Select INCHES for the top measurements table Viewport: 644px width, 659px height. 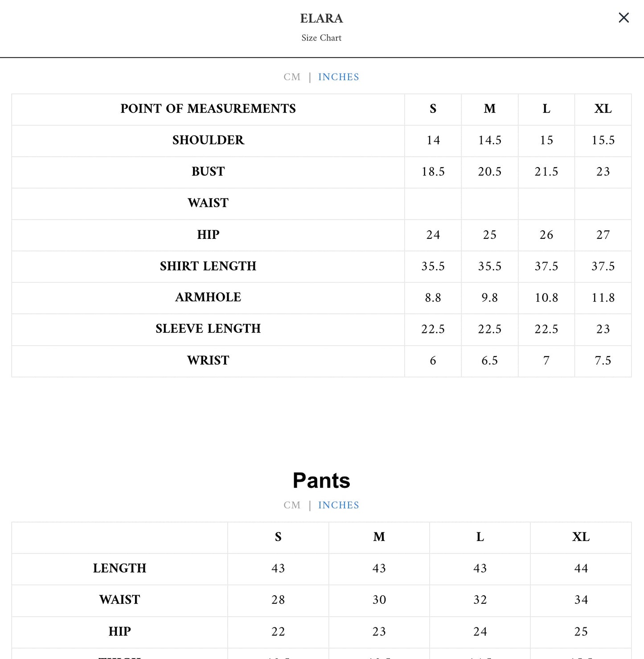pos(338,77)
